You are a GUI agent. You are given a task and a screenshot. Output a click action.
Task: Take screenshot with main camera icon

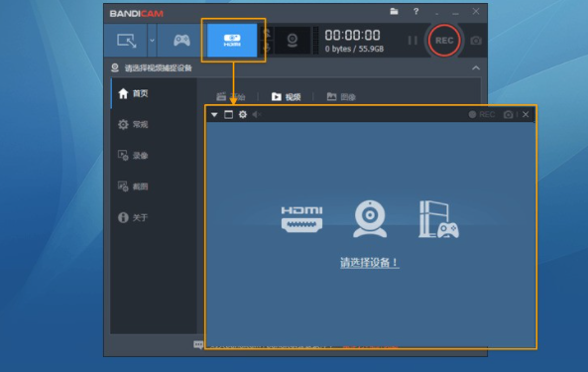(476, 41)
